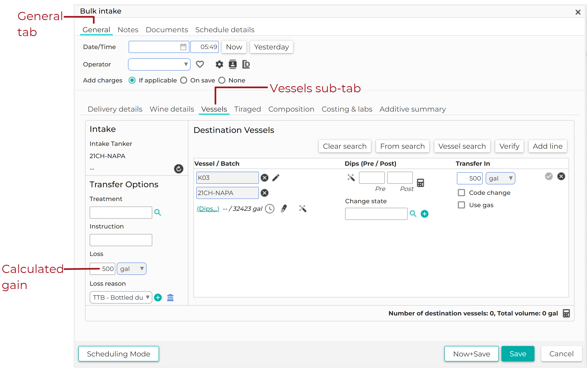
Task: Open the Delivery details sub-tab
Action: (115, 109)
